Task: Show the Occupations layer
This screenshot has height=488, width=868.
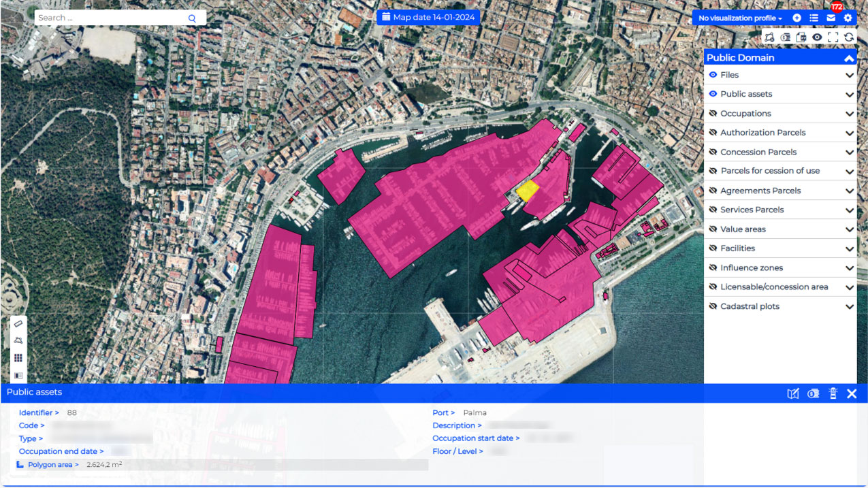Action: point(713,114)
